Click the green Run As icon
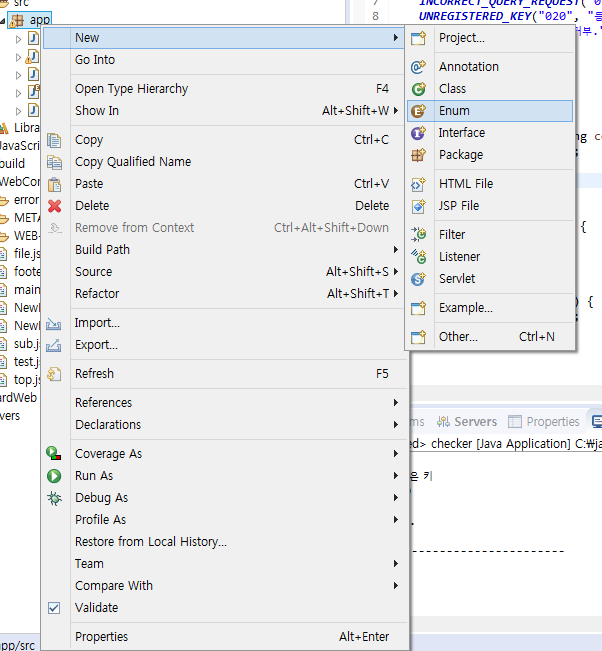The height and width of the screenshot is (651, 602). point(54,476)
